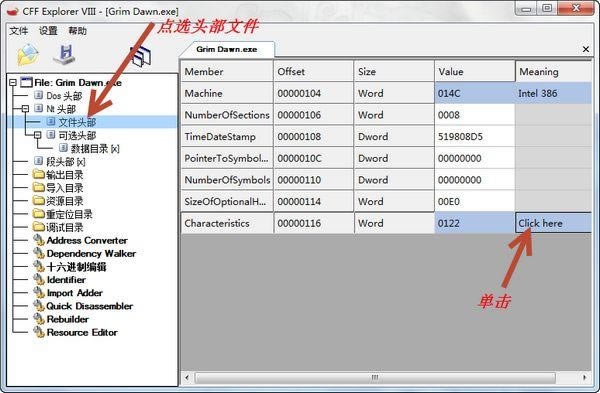This screenshot has height=393, width=600.
Task: Click the open file folder toolbar icon
Action: (28, 54)
